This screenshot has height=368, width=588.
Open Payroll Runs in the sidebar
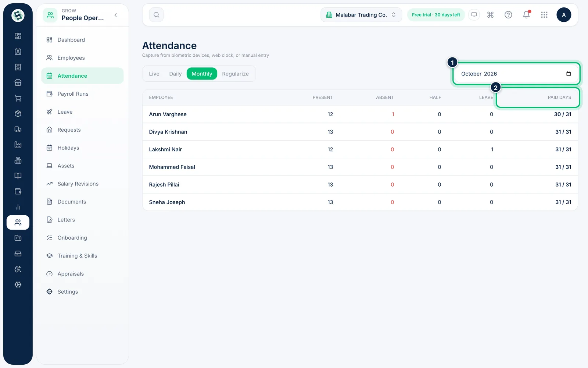coord(82,94)
